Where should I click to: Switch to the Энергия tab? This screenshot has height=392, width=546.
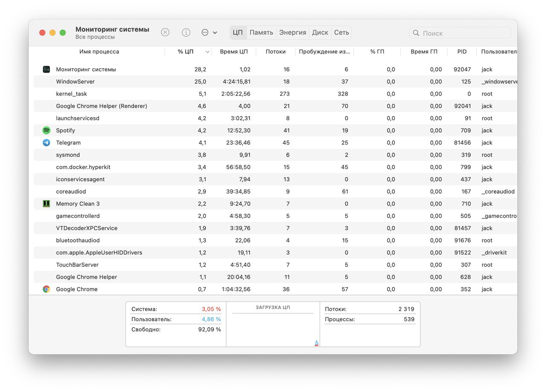[293, 32]
